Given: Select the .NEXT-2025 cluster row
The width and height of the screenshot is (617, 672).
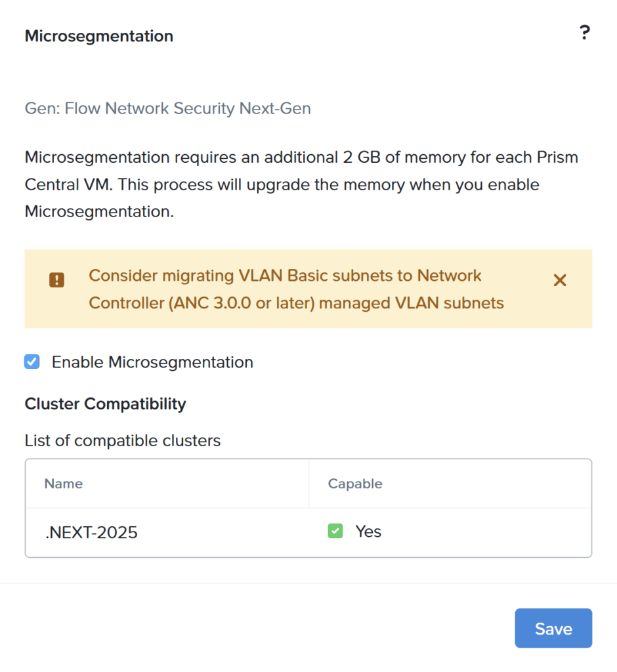Looking at the screenshot, I should click(308, 532).
